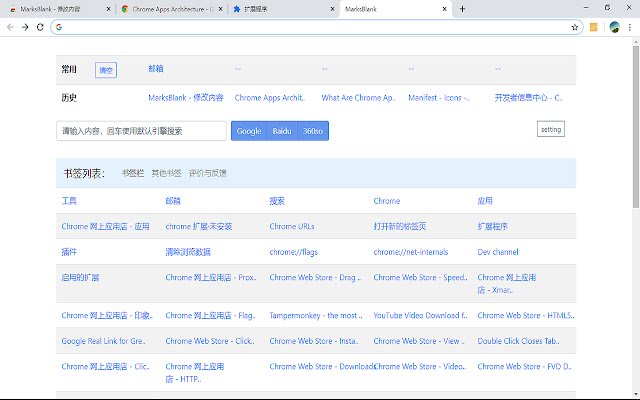The height and width of the screenshot is (400, 640).
Task: Bookmark this page with the star icon
Action: [x=575, y=27]
